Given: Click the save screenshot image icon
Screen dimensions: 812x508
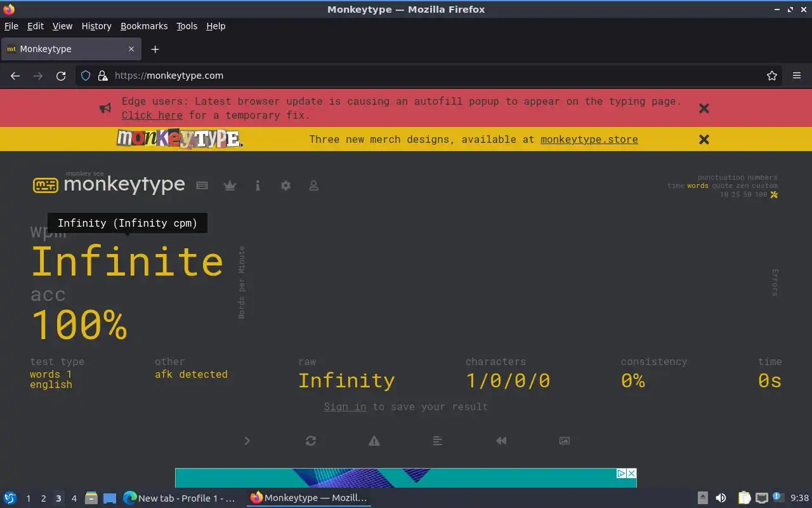Looking at the screenshot, I should click(x=565, y=441).
